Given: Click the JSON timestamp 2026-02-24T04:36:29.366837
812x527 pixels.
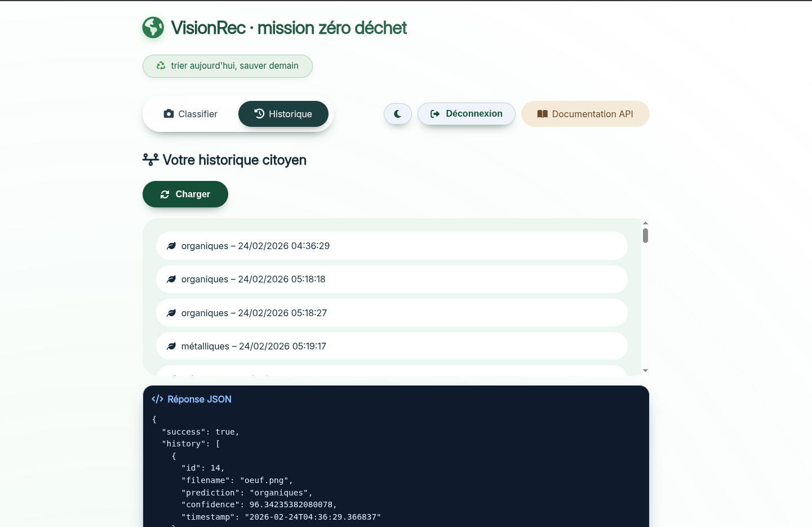Looking at the screenshot, I should point(313,517).
